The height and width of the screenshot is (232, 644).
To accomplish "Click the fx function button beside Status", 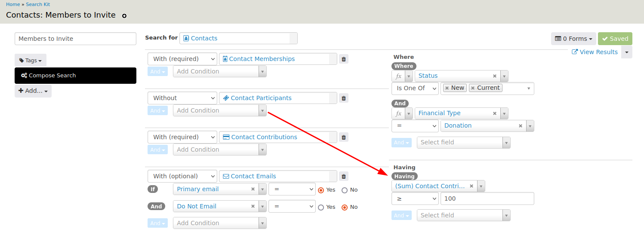I will pos(398,76).
